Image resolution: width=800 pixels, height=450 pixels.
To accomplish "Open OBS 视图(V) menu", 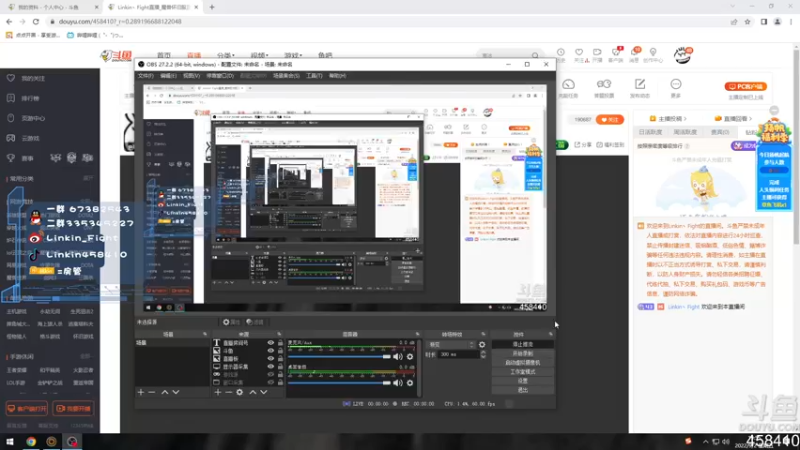I will pos(191,76).
